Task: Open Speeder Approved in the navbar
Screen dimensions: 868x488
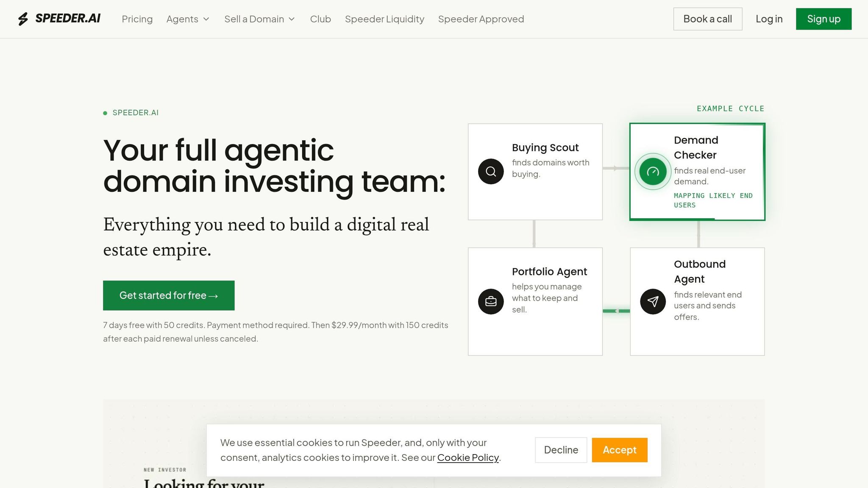Action: point(481,19)
